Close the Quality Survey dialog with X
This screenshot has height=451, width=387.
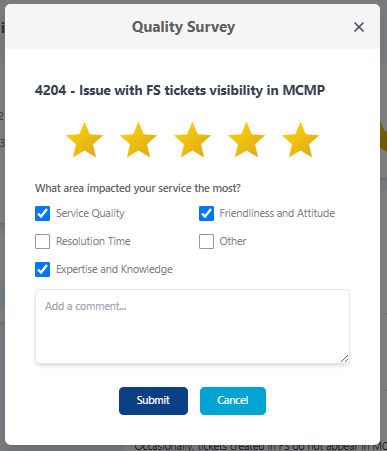[x=359, y=27]
